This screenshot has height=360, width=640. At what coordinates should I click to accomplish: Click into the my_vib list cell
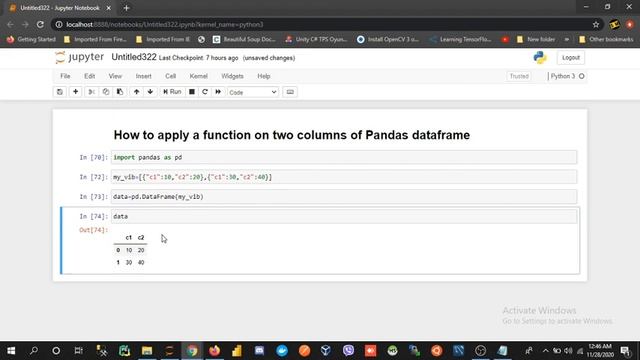point(344,177)
